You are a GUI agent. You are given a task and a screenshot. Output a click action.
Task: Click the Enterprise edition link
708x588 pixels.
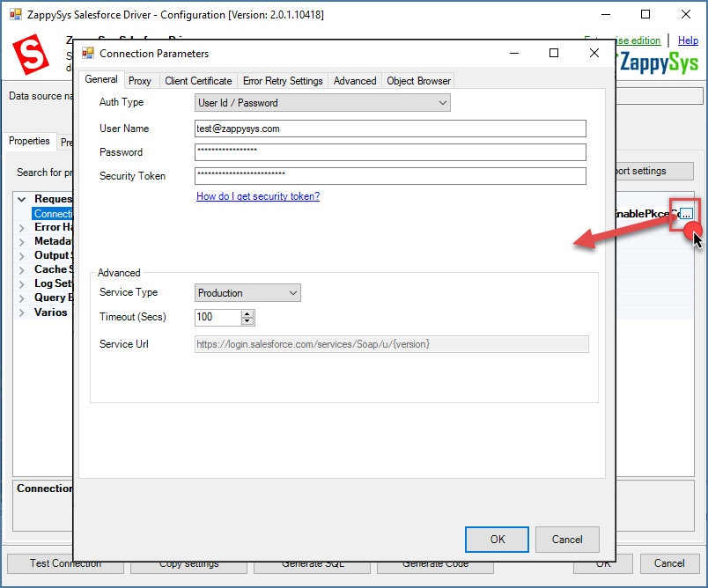tap(638, 40)
